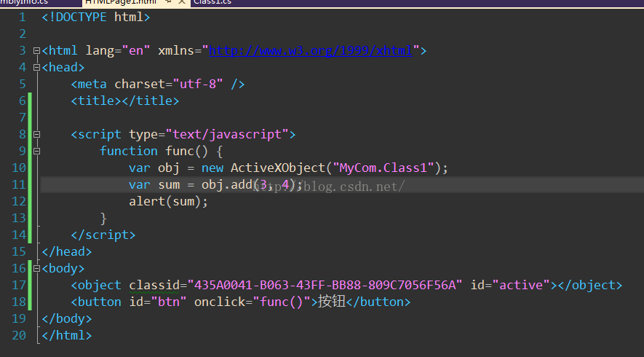The width and height of the screenshot is (644, 357).
Task: Open the w3.org xhtml namespace link
Action: [x=311, y=50]
